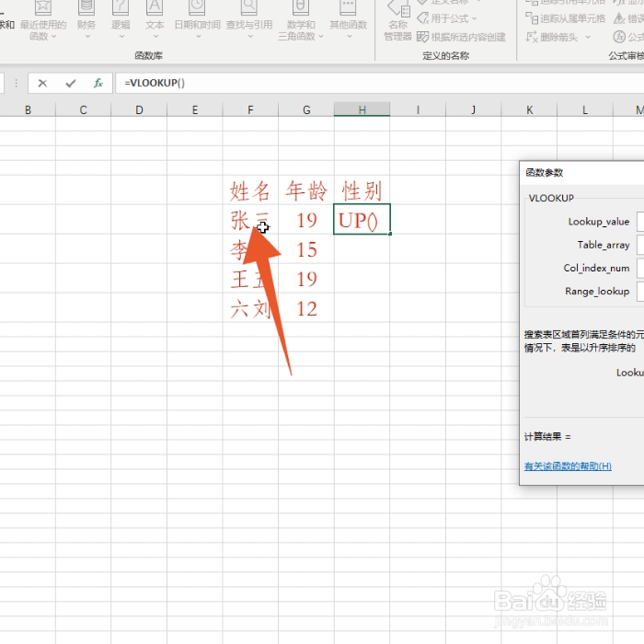The image size is (644, 644).
Task: Select the age cell 19 in 王五 row
Action: tap(306, 279)
